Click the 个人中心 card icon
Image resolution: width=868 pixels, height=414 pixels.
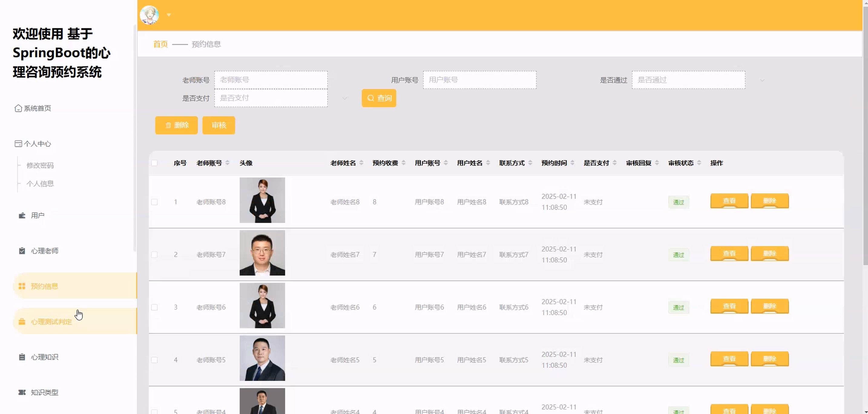click(18, 144)
